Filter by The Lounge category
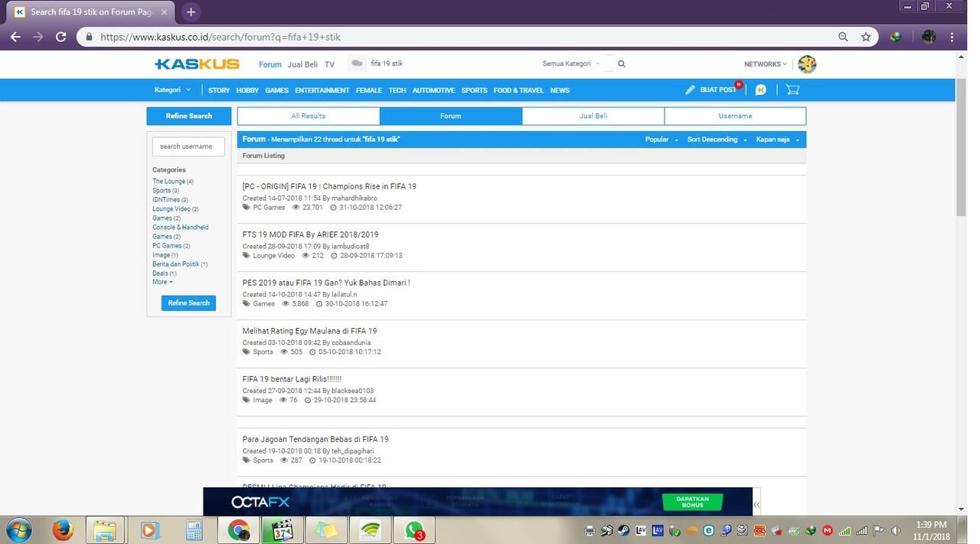 pos(168,182)
